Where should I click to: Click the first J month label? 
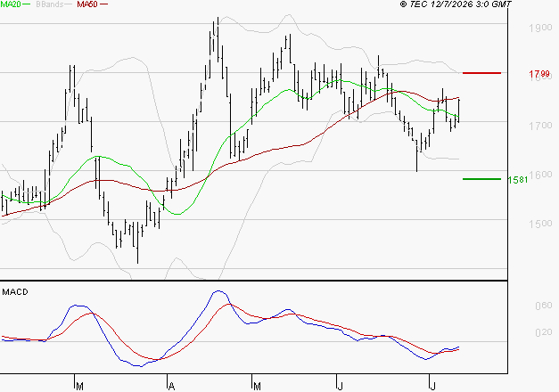[340, 387]
